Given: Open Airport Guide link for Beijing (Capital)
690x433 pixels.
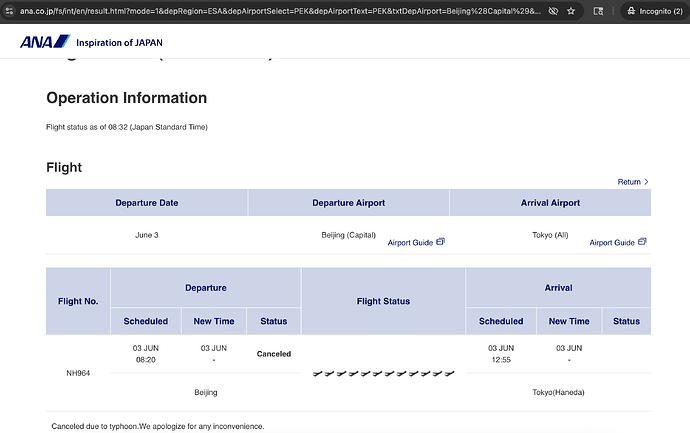Looking at the screenshot, I should [x=410, y=242].
